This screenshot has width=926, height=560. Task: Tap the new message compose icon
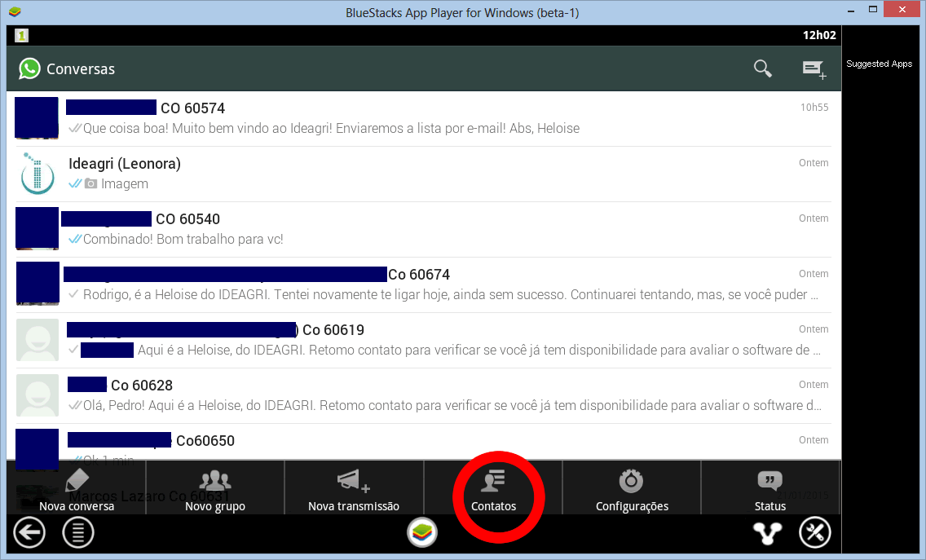814,69
